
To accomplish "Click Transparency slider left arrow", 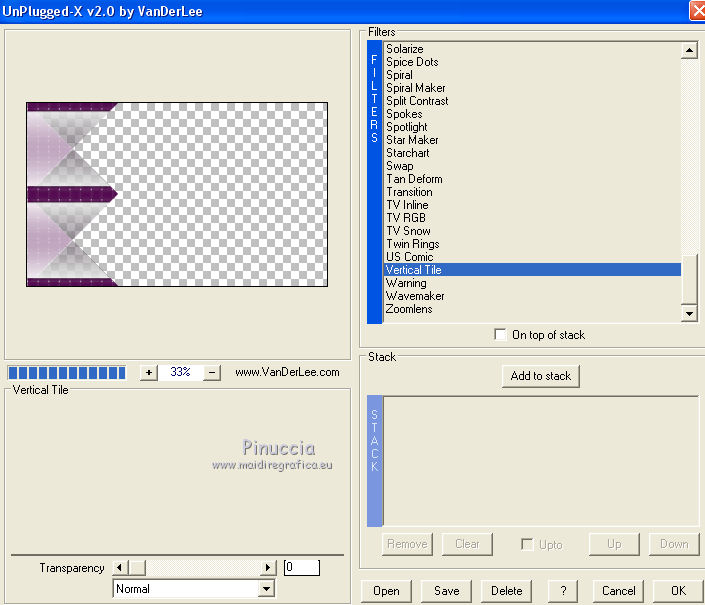I will pyautogui.click(x=120, y=568).
